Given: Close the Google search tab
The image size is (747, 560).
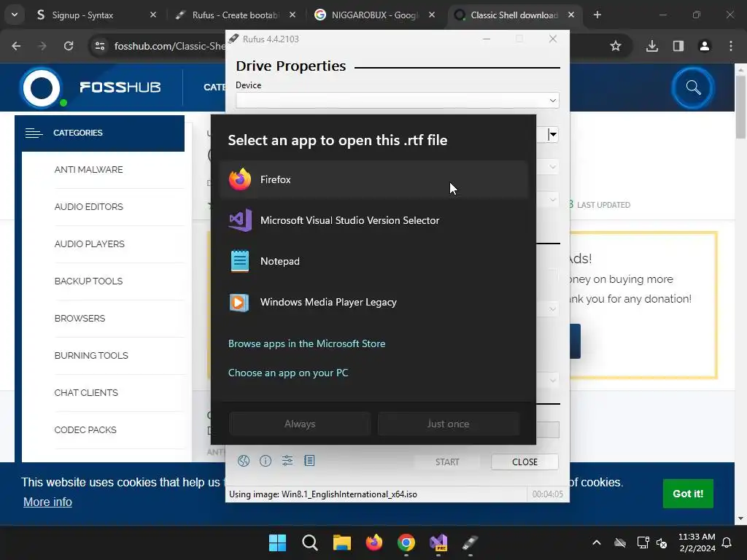Looking at the screenshot, I should [432, 15].
